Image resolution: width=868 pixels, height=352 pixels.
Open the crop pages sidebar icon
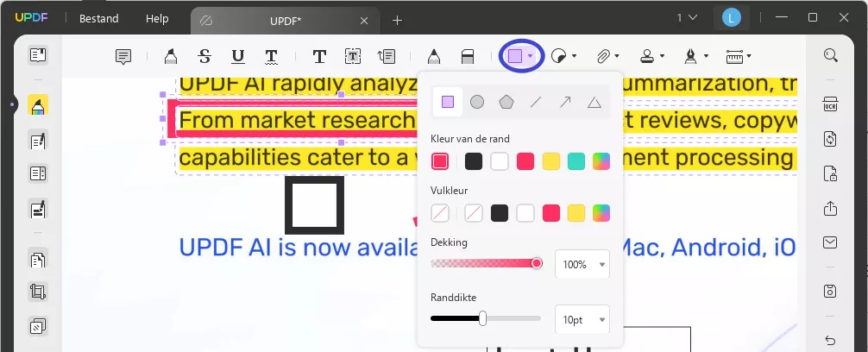38,292
